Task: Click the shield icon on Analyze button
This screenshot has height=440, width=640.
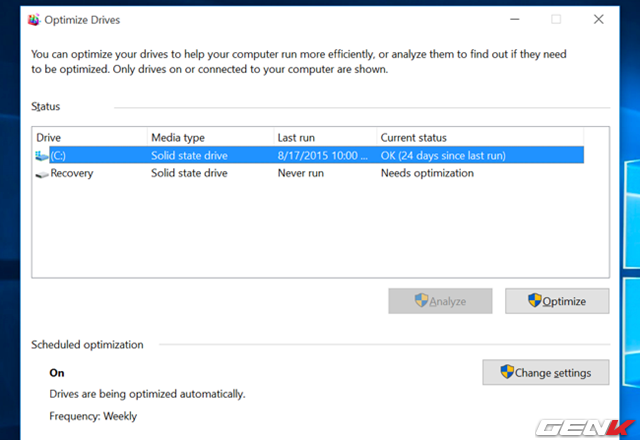Action: point(421,300)
